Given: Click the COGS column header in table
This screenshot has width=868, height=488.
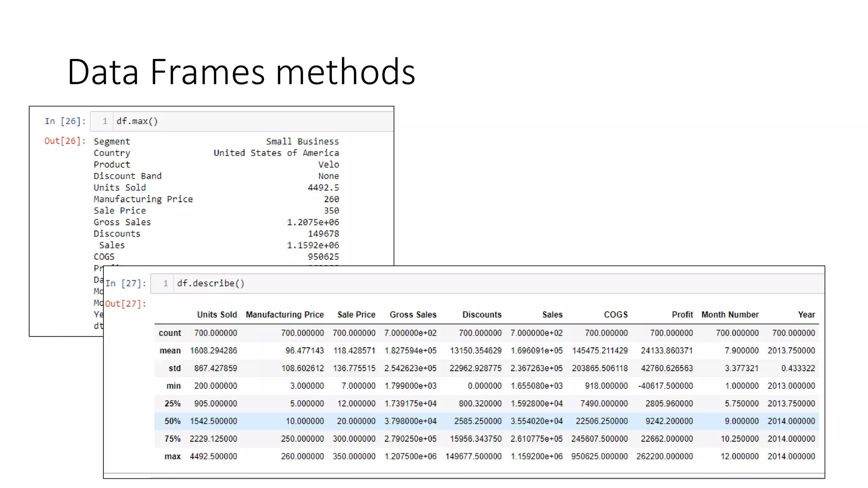Looking at the screenshot, I should [616, 315].
